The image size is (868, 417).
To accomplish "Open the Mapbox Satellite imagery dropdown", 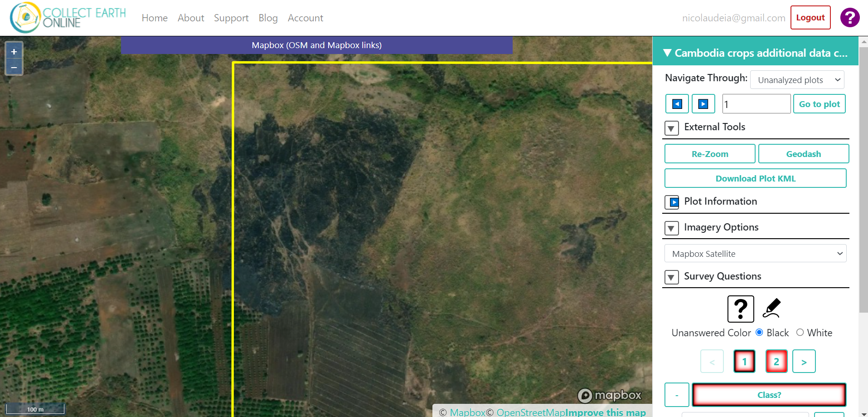I will [756, 254].
